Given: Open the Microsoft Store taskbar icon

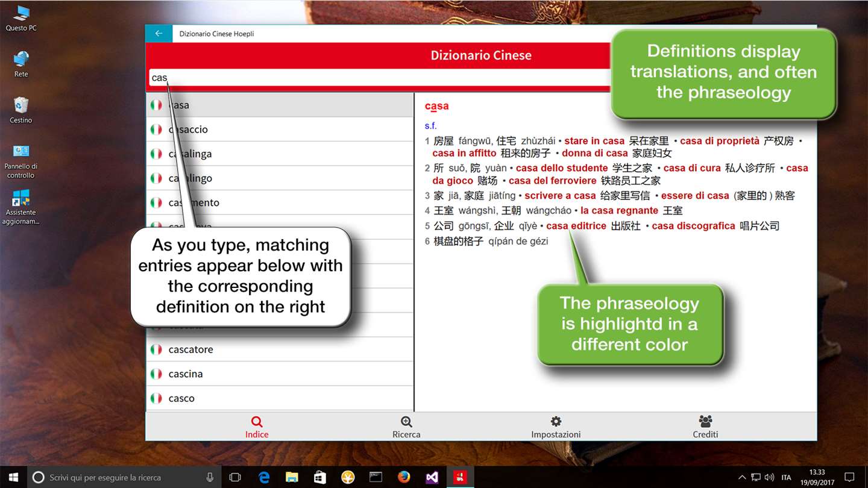Looking at the screenshot, I should [x=320, y=477].
